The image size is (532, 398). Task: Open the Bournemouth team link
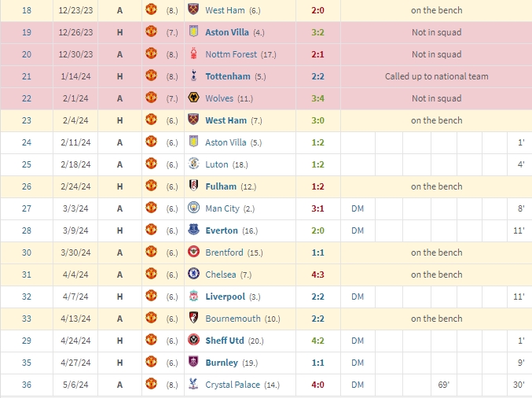(233, 319)
